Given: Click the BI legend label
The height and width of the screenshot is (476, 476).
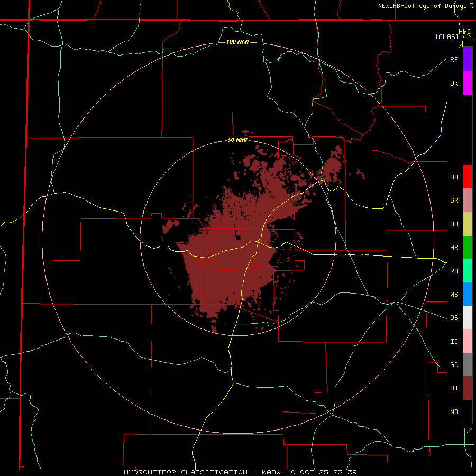Looking at the screenshot, I should pos(454,388).
